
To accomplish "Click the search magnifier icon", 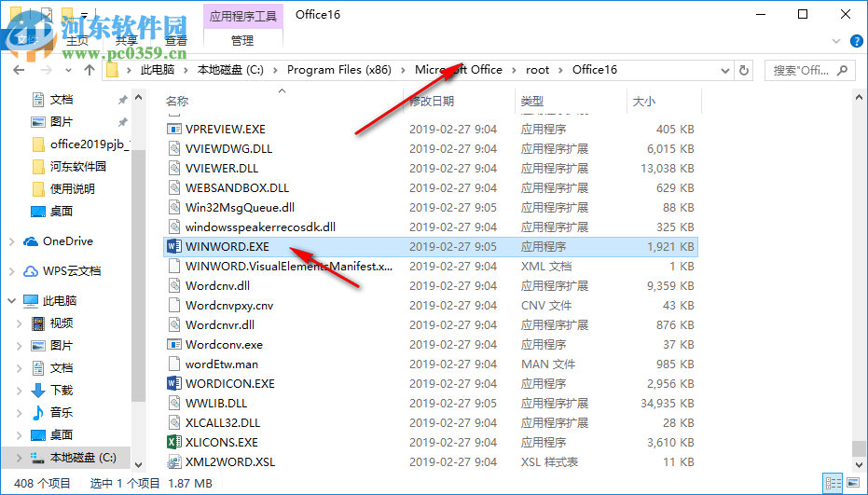I will coord(843,70).
